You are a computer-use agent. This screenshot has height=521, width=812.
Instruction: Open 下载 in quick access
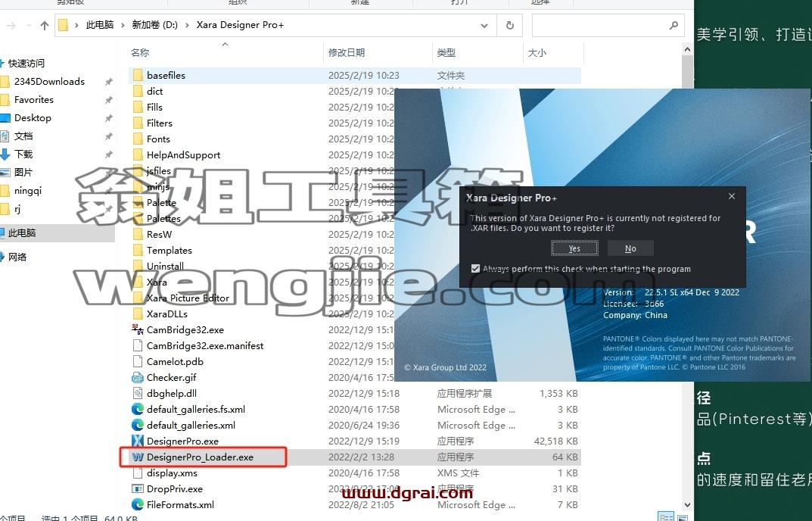point(23,154)
